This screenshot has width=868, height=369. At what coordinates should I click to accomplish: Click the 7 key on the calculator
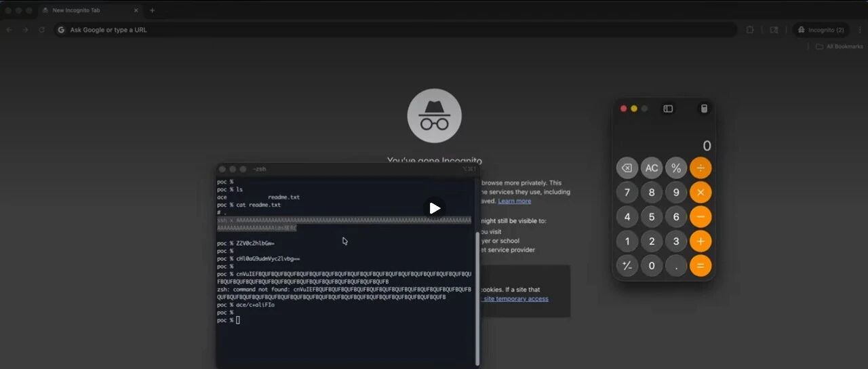pyautogui.click(x=627, y=192)
